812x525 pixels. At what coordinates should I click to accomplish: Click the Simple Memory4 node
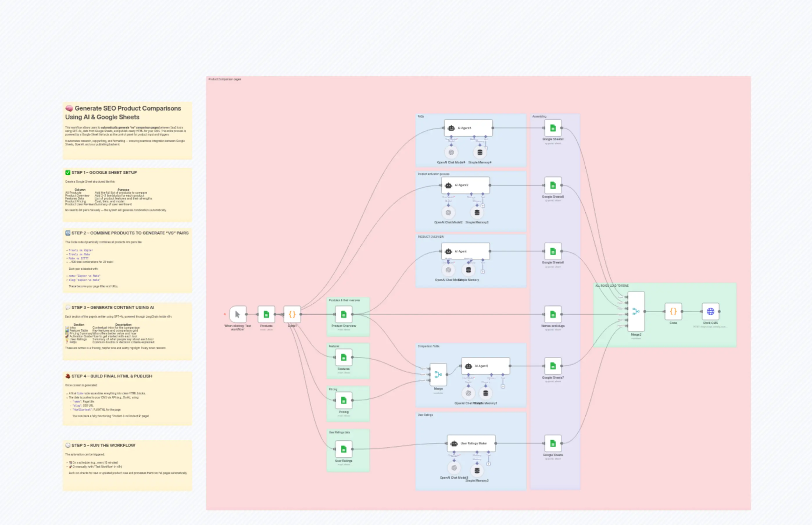tap(480, 152)
